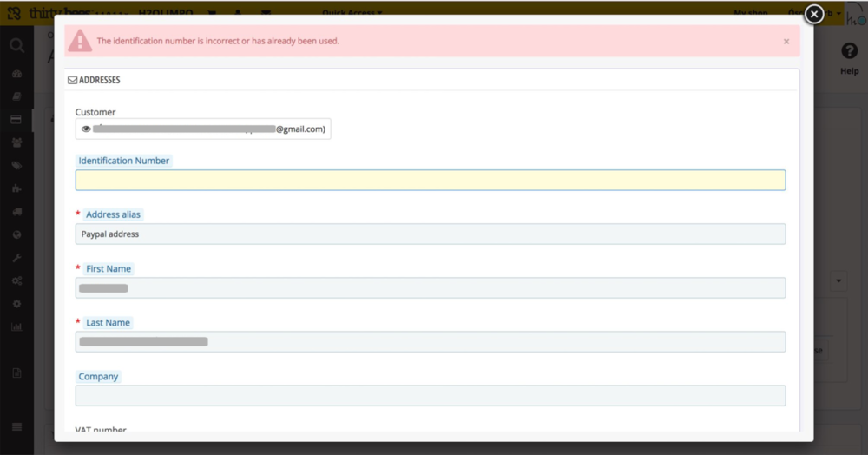Open the shipping truck sidebar icon
This screenshot has height=455, width=868.
(x=16, y=212)
